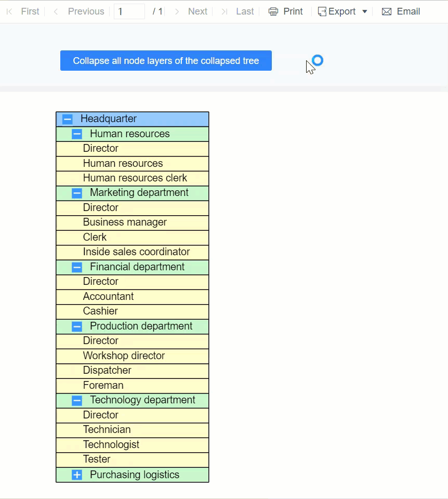Expand the Purchasing logistics node

(x=77, y=475)
